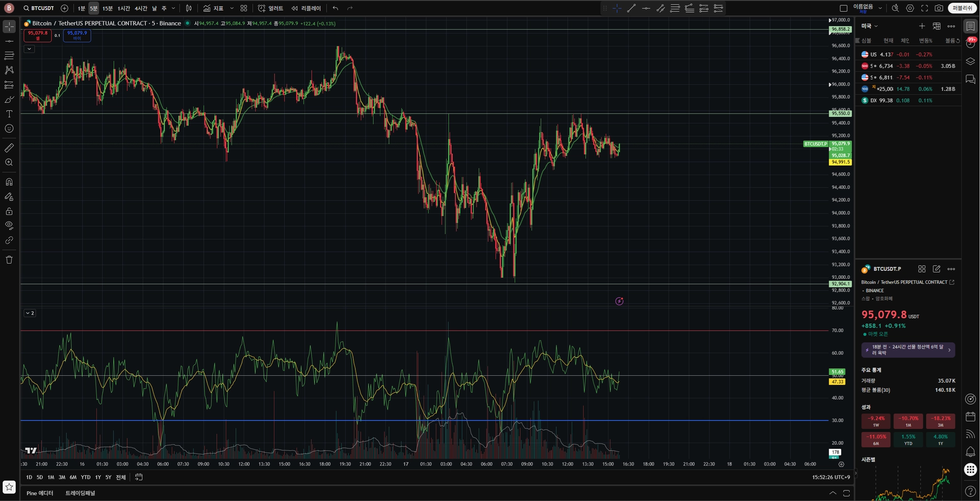Open the more time intervals dropdown arrow
The width and height of the screenshot is (980, 501).
pyautogui.click(x=174, y=8)
